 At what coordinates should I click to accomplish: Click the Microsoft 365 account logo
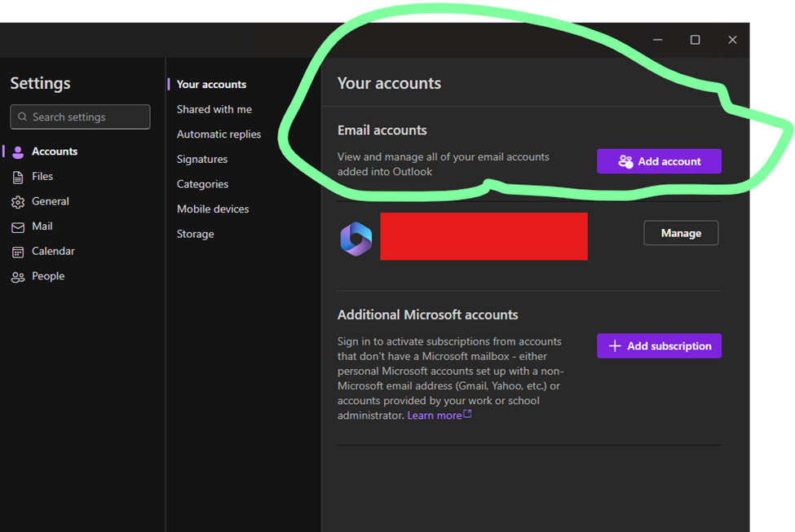point(356,239)
